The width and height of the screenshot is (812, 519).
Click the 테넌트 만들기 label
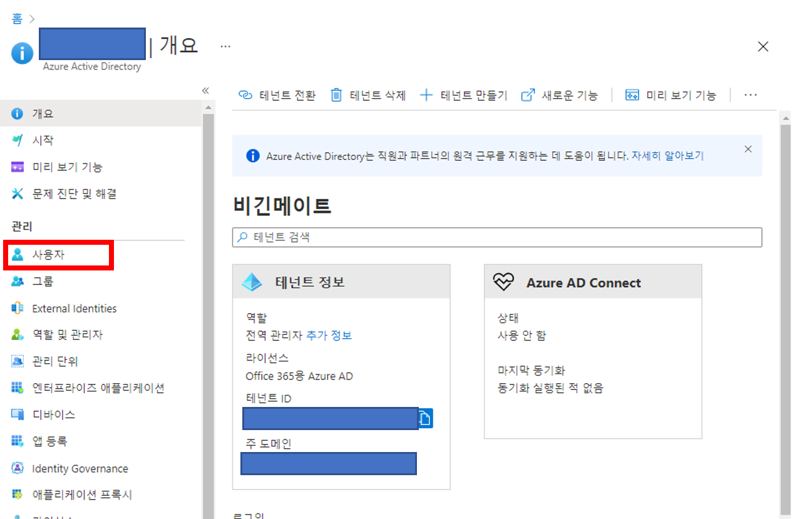pos(474,96)
